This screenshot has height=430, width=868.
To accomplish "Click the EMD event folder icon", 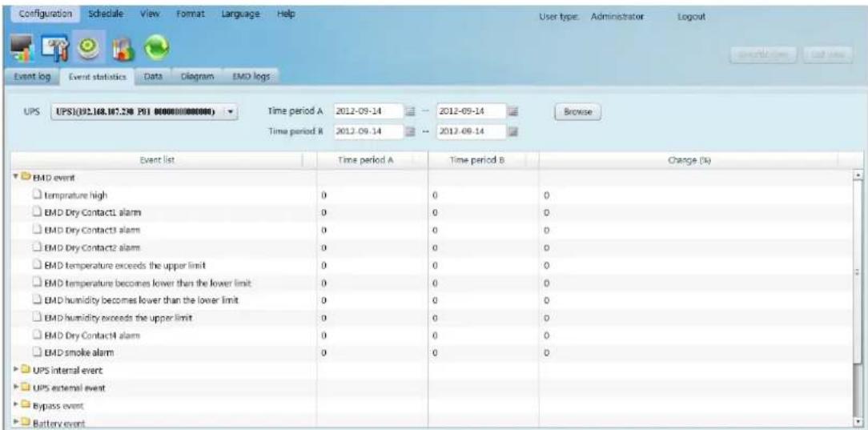I will [26, 177].
